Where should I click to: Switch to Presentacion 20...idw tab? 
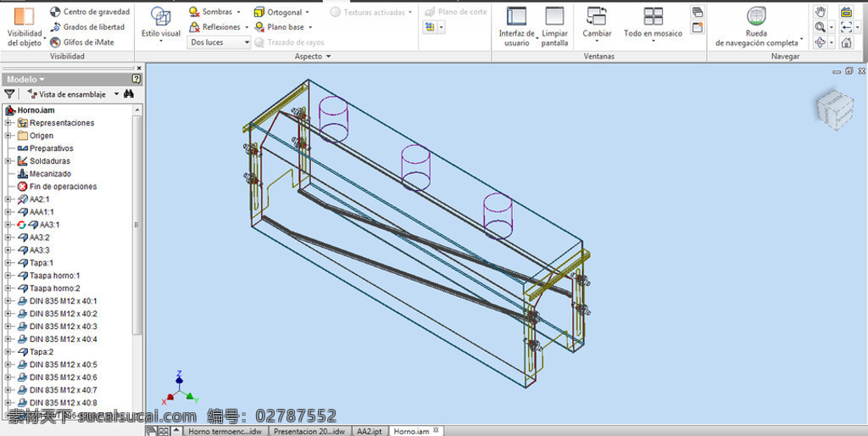309,431
